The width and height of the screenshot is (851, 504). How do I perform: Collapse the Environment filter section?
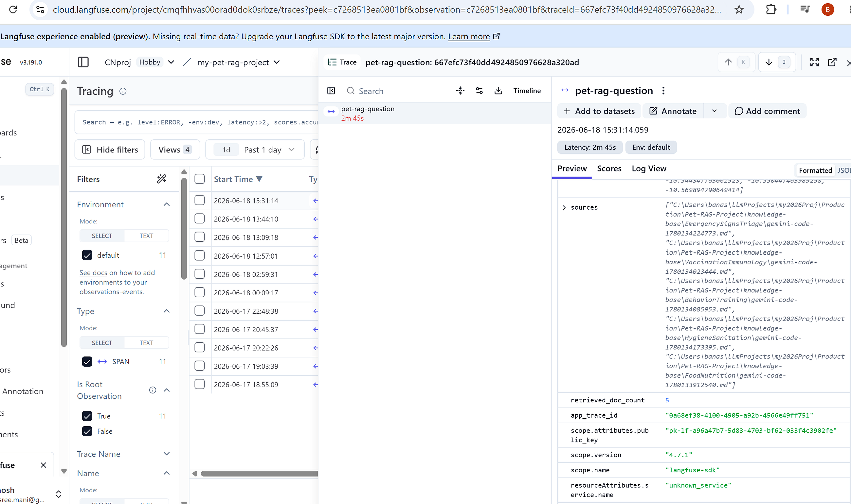(x=167, y=204)
